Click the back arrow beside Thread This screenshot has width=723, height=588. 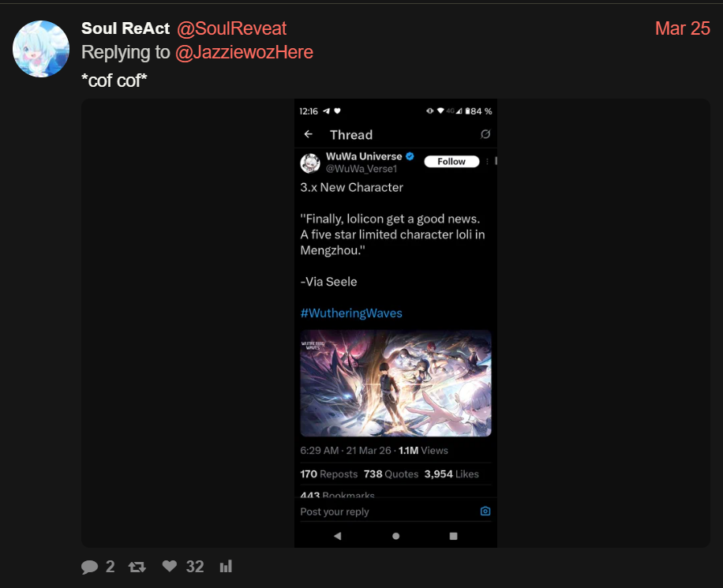tap(308, 134)
